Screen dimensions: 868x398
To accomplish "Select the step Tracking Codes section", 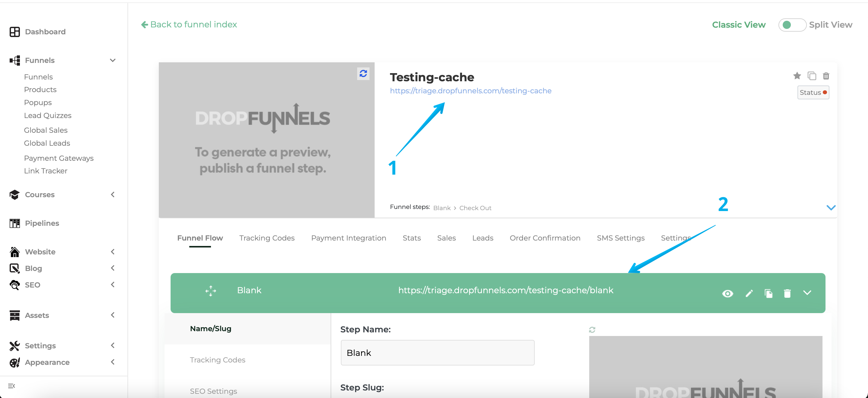I will 248,360.
